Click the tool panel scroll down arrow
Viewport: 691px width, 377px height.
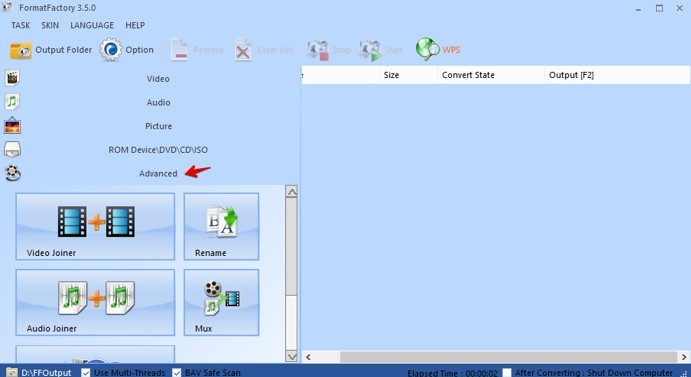pyautogui.click(x=292, y=356)
